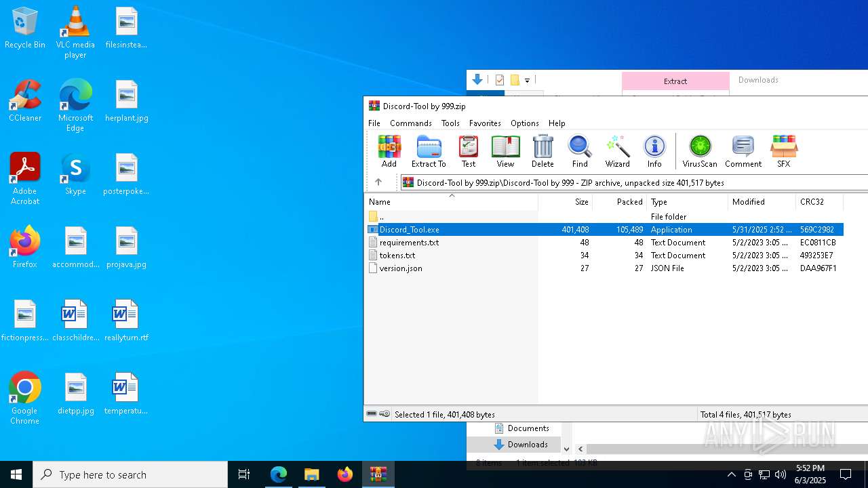Select version.json in the archive
Viewport: 868px width, 488px height.
[x=604, y=268]
